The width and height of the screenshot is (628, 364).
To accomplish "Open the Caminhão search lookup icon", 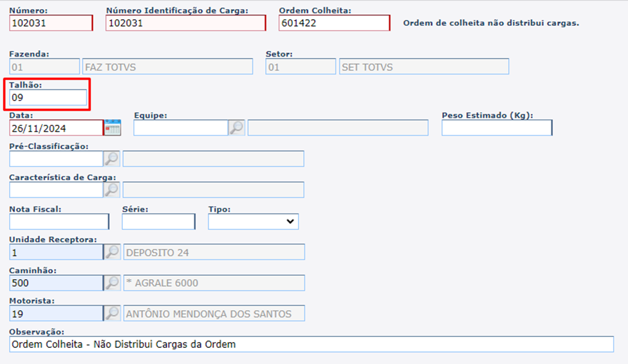I will point(112,282).
